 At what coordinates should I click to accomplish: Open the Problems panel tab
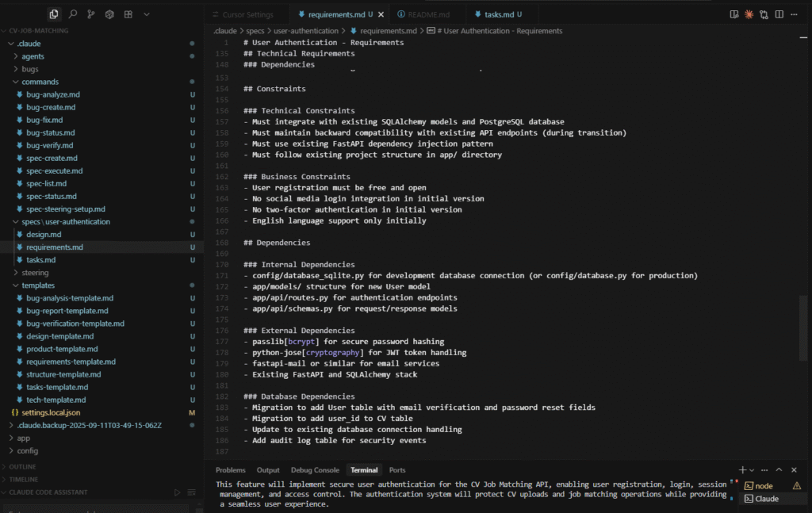(231, 470)
